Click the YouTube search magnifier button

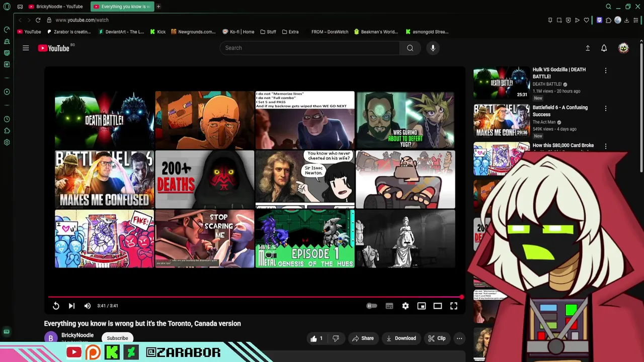pyautogui.click(x=410, y=48)
